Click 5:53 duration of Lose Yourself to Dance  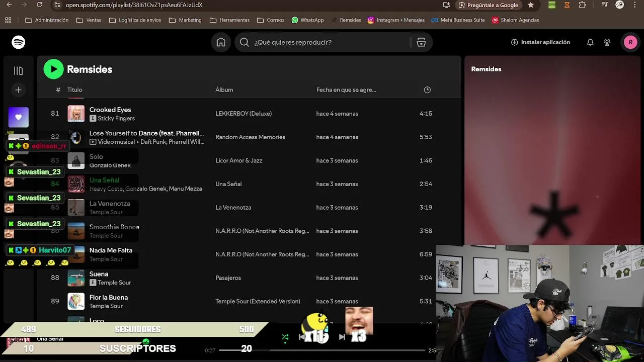(x=426, y=137)
